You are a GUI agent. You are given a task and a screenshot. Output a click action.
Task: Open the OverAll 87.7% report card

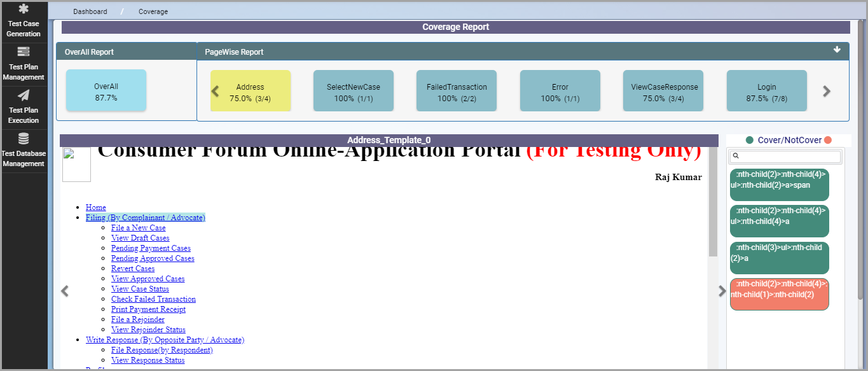(106, 91)
